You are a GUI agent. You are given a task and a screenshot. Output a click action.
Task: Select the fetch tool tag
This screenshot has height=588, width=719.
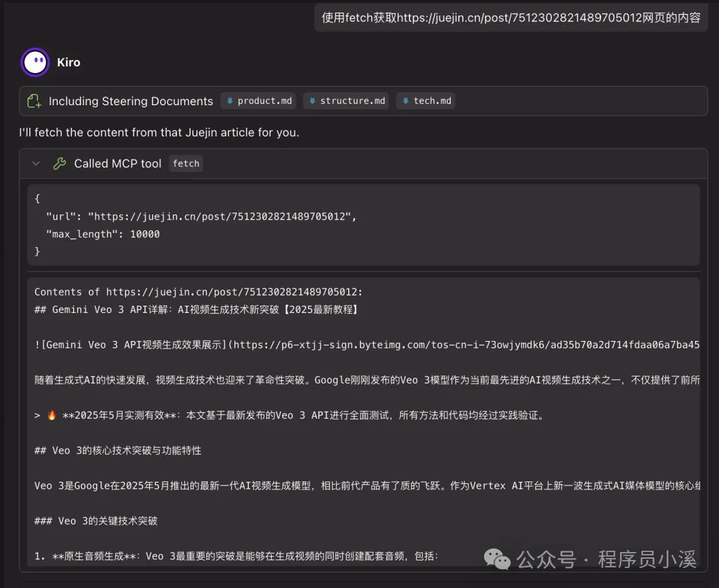click(186, 163)
